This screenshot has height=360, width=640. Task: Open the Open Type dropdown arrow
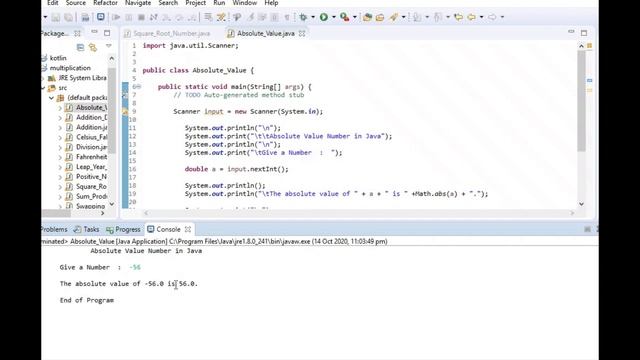(404, 17)
